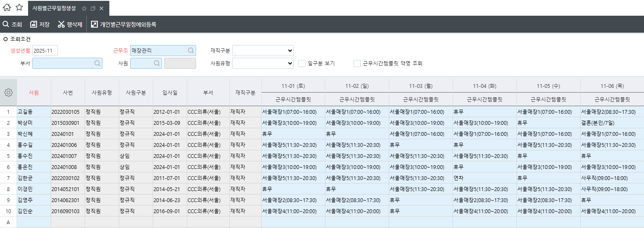Image resolution: width=644 pixels, height=228 pixels.
Task: Click the 행삭제 row delete button
Action: (70, 25)
